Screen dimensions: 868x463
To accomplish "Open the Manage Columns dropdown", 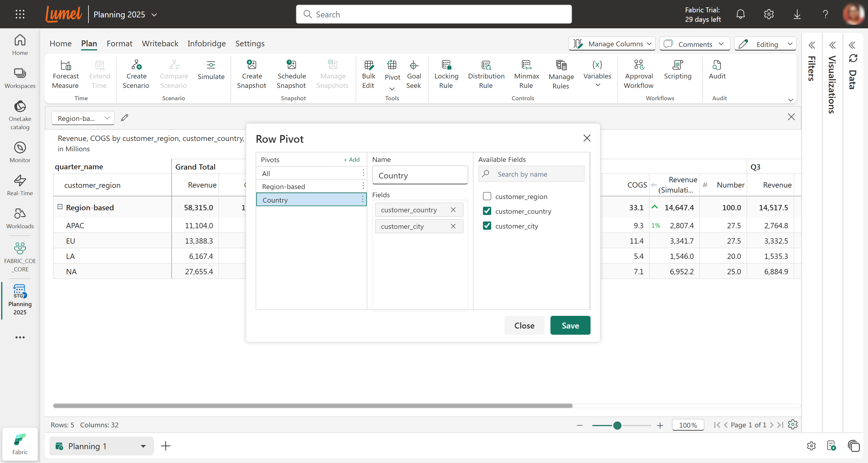I will (x=612, y=44).
